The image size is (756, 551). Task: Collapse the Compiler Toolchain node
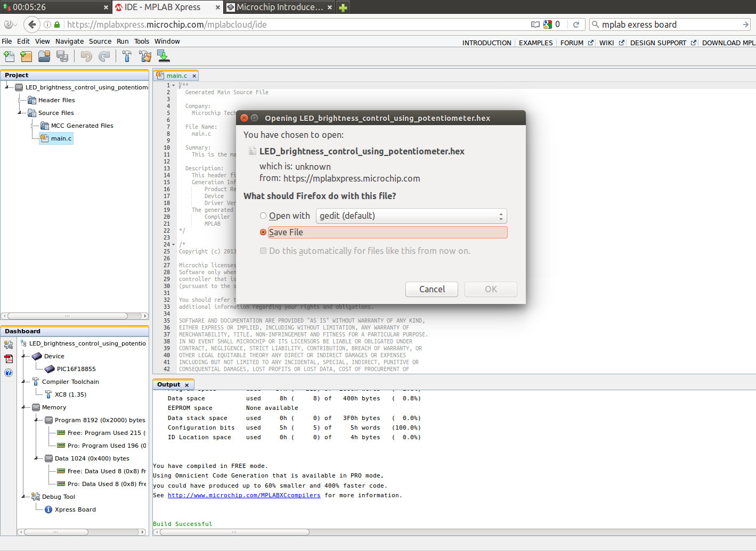[x=24, y=382]
